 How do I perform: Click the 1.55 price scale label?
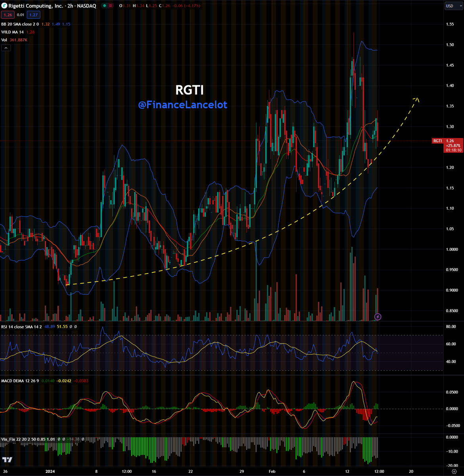(450, 24)
